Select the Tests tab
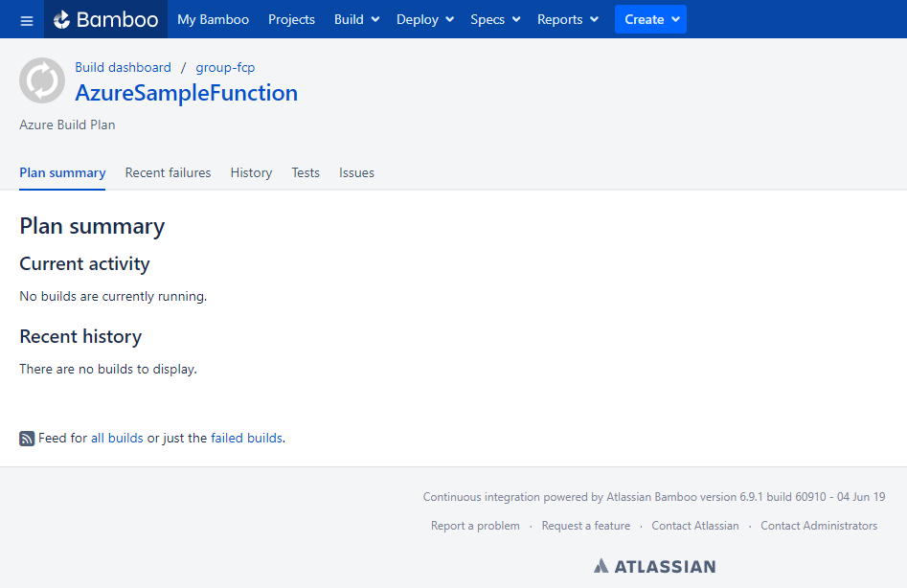Viewport: 907px width, 588px height. pyautogui.click(x=306, y=172)
